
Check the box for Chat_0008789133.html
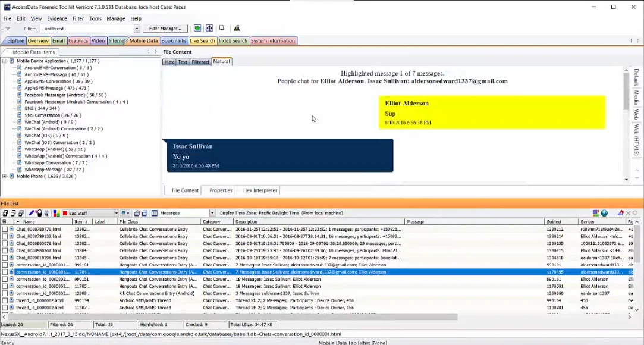click(x=5, y=237)
